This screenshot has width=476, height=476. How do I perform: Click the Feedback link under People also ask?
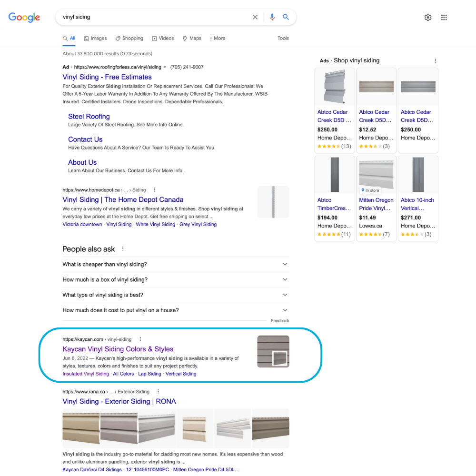pyautogui.click(x=280, y=320)
